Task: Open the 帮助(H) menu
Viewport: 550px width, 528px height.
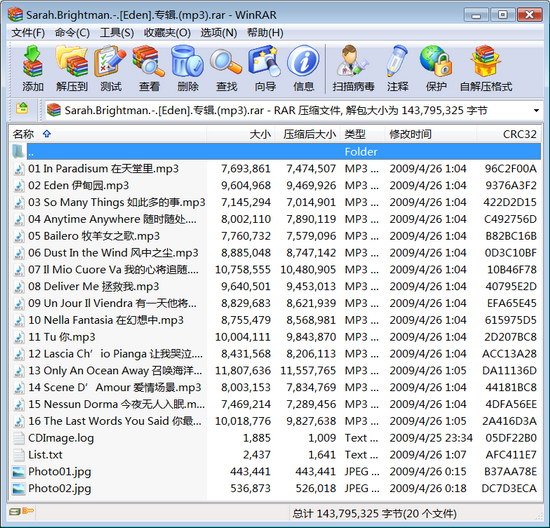Action: pyautogui.click(x=265, y=33)
